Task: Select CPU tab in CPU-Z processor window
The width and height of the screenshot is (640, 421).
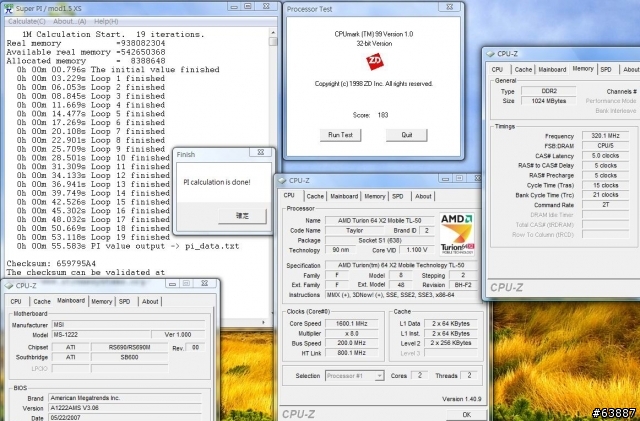Action: coord(289,195)
